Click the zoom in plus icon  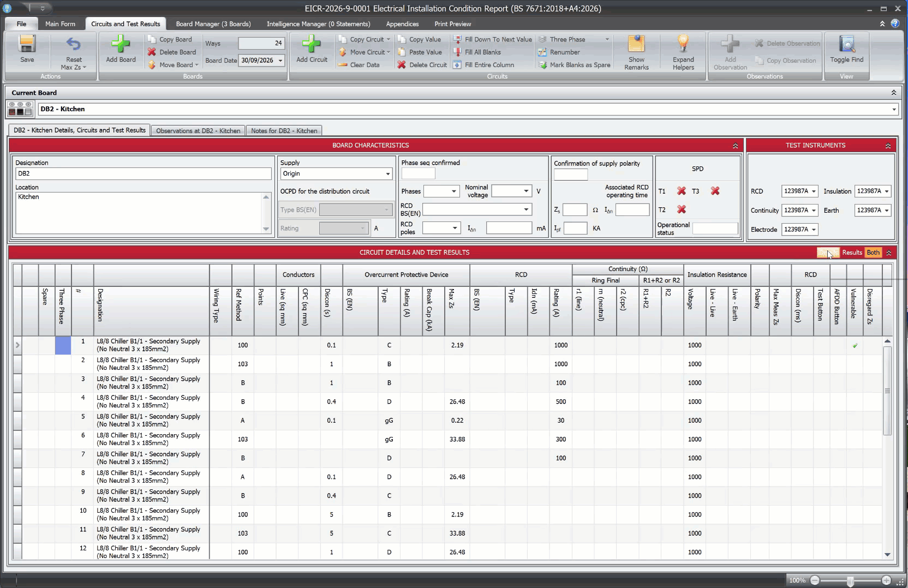tap(887, 580)
